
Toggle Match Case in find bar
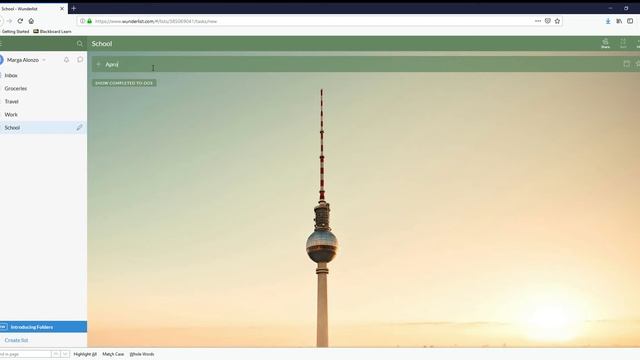(x=113, y=354)
